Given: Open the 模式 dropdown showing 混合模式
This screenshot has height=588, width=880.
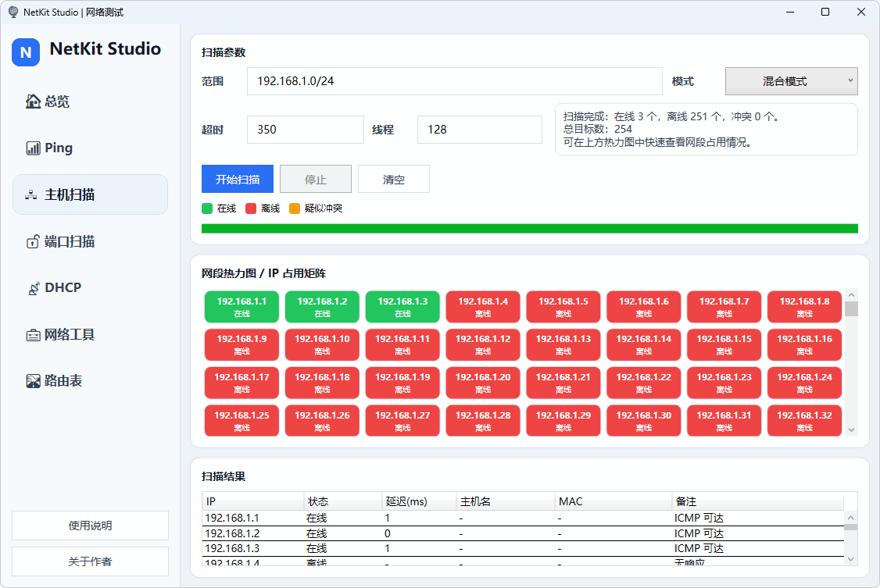Looking at the screenshot, I should 791,81.
